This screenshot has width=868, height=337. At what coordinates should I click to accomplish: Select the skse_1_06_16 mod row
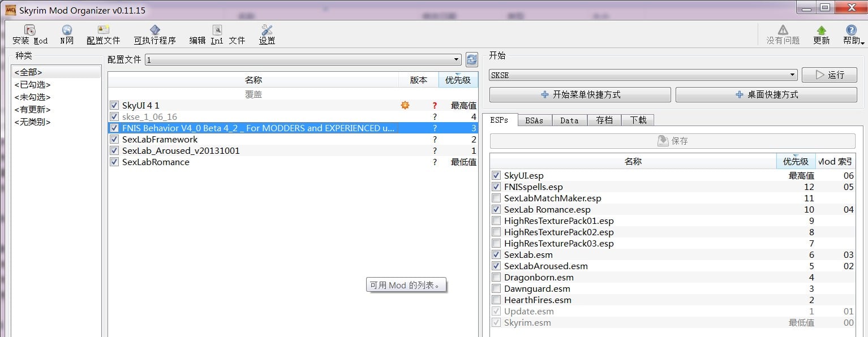point(293,116)
